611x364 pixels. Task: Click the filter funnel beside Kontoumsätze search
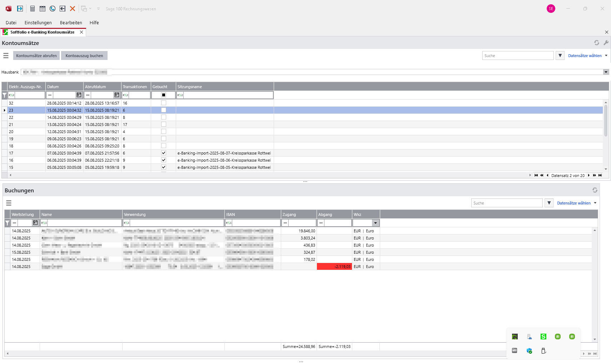pos(560,56)
